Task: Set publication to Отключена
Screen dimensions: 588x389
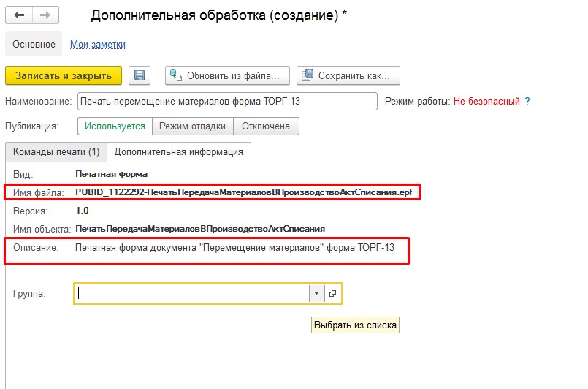Action: pyautogui.click(x=266, y=126)
